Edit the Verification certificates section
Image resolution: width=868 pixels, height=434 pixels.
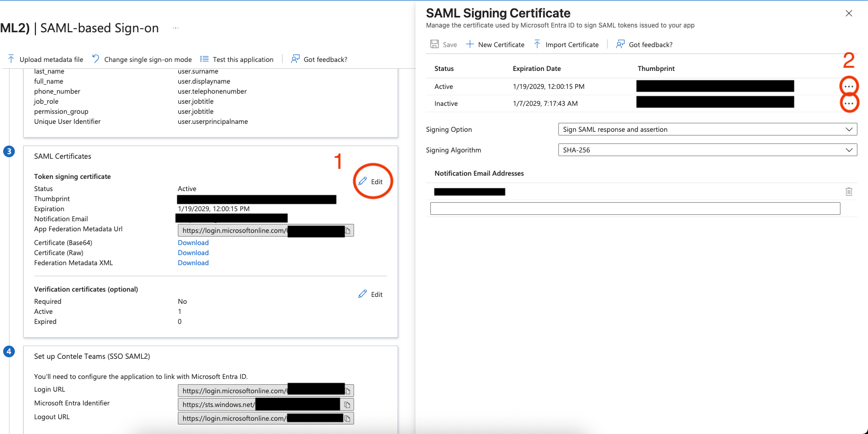point(371,294)
